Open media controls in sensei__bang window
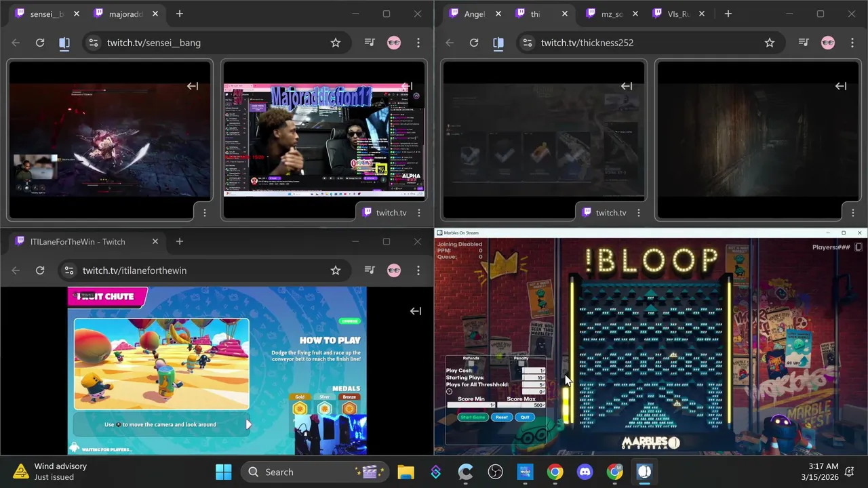Viewport: 868px width, 488px height. [370, 43]
